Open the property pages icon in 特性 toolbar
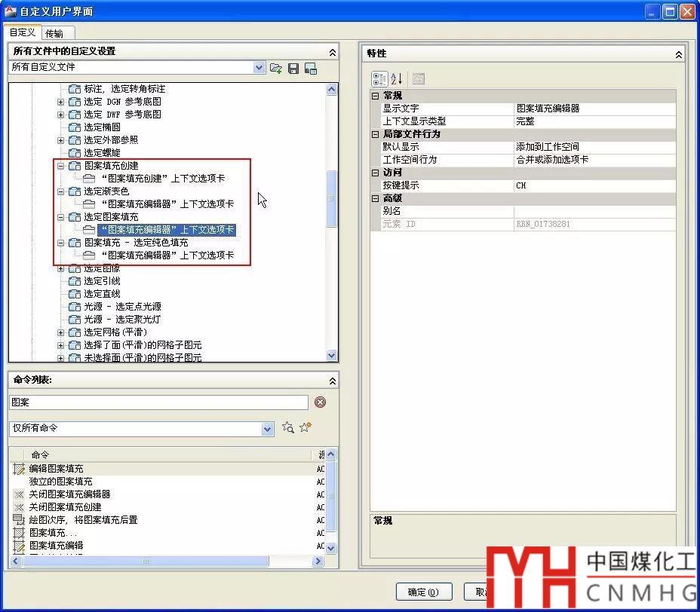Image resolution: width=700 pixels, height=612 pixels. (x=419, y=79)
